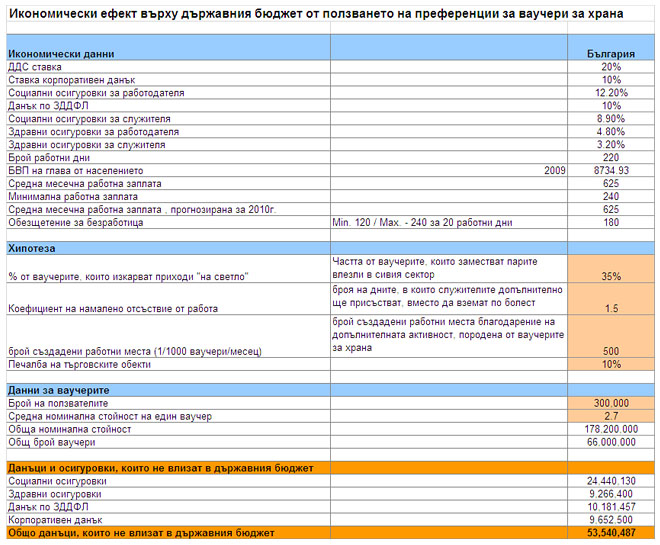Click the 240 minimum wage value
Screen dimensions: 660x545
point(611,197)
